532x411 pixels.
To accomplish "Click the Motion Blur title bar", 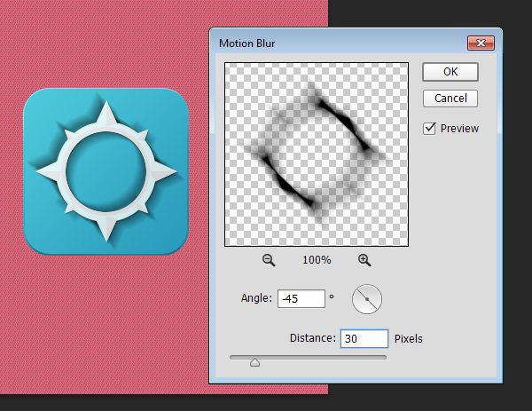I will coord(337,43).
